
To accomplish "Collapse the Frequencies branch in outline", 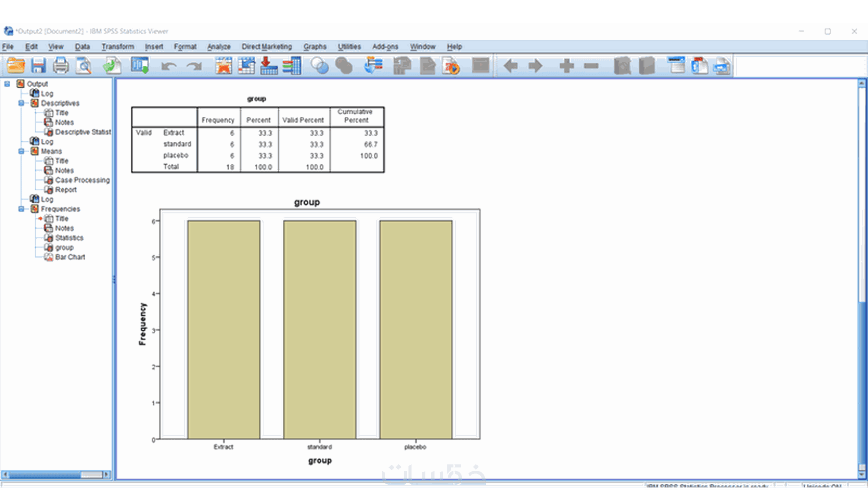I will (x=21, y=209).
